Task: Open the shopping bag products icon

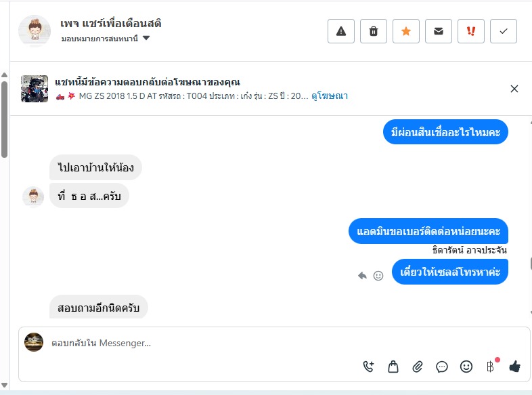Action: click(x=393, y=367)
